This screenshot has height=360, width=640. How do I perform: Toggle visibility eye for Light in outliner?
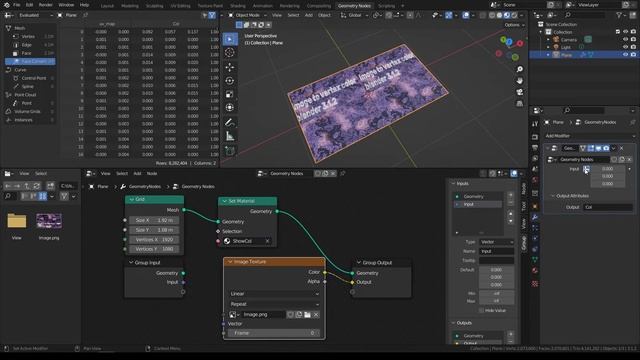[x=625, y=47]
